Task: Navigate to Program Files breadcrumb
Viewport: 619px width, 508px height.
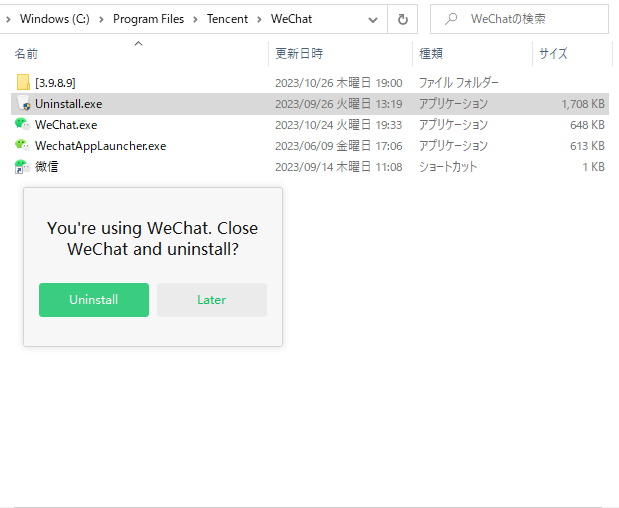Action: (x=148, y=19)
